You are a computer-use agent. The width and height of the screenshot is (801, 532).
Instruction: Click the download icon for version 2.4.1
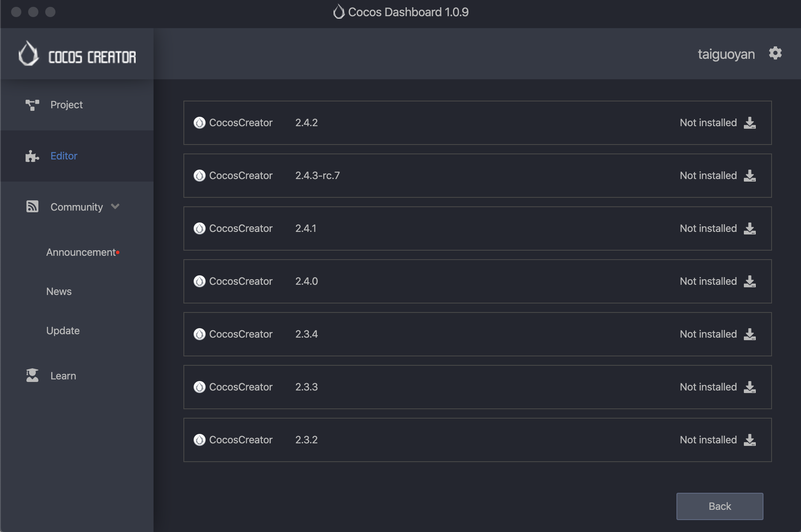click(749, 228)
